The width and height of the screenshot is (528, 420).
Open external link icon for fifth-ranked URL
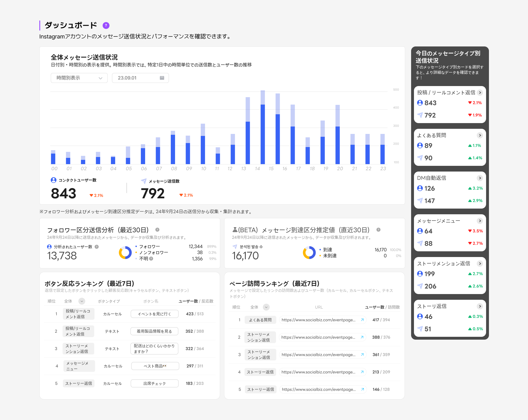[362, 390]
